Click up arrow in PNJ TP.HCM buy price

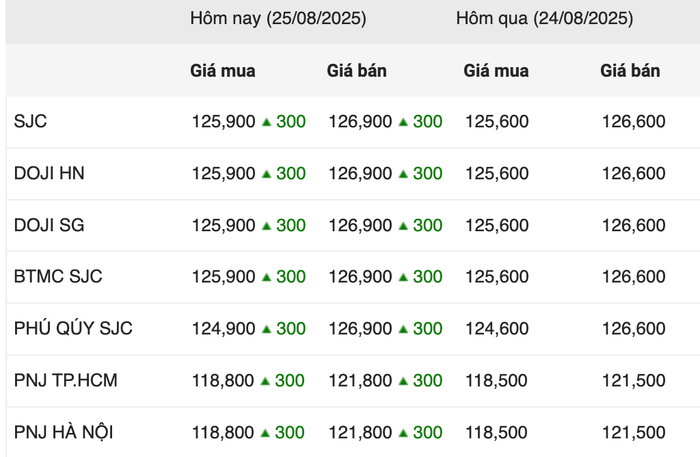(265, 381)
